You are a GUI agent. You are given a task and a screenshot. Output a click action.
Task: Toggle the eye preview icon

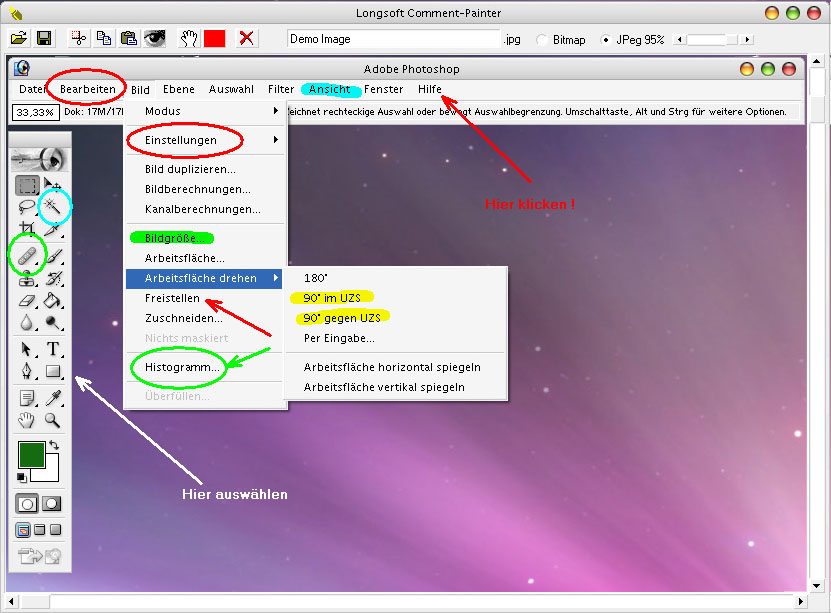pyautogui.click(x=154, y=38)
